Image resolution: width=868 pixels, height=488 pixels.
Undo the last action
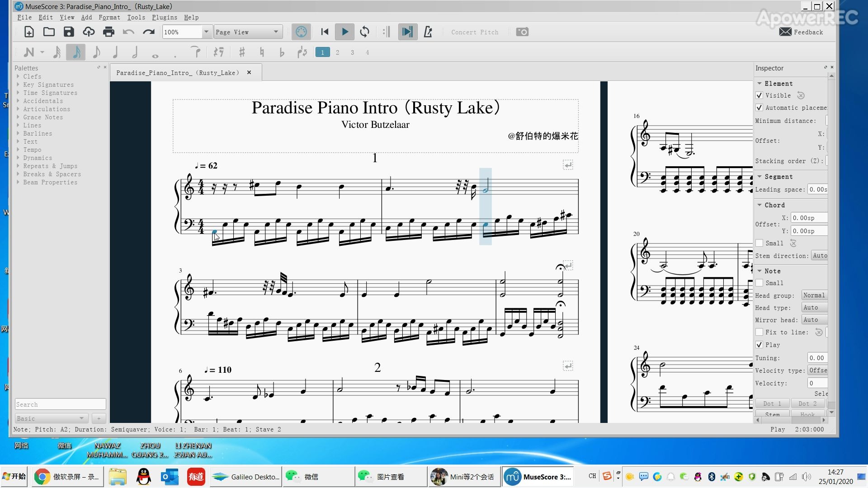tap(128, 32)
